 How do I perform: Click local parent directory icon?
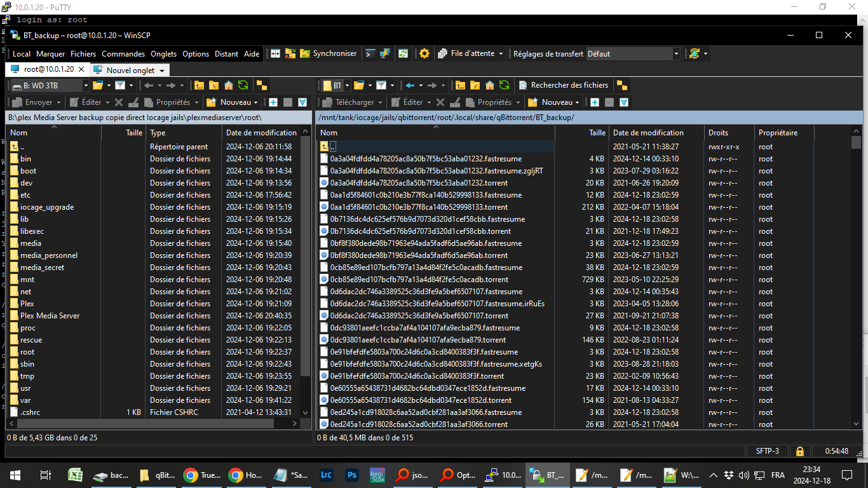coord(200,85)
